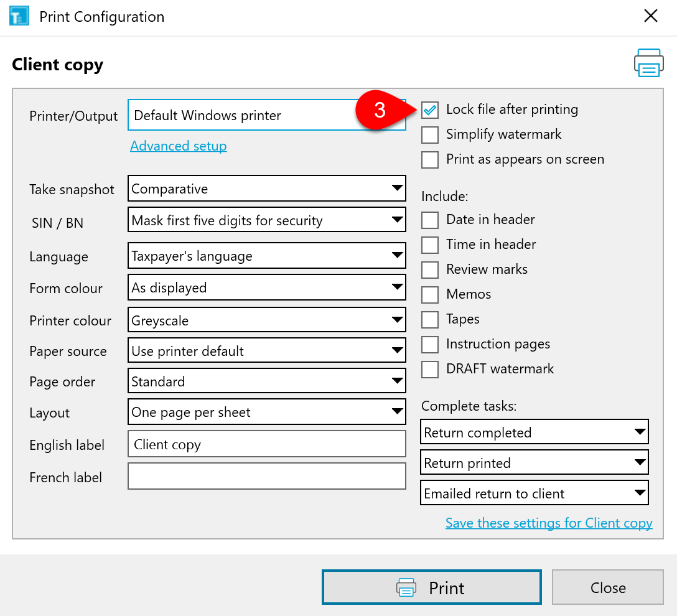Click the TaxCycle app icon in title bar

pyautogui.click(x=19, y=16)
